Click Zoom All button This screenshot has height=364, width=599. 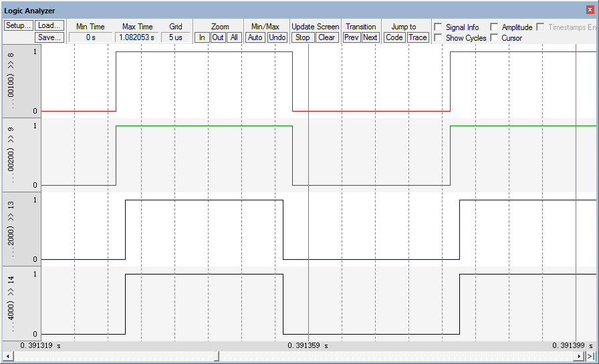point(233,37)
